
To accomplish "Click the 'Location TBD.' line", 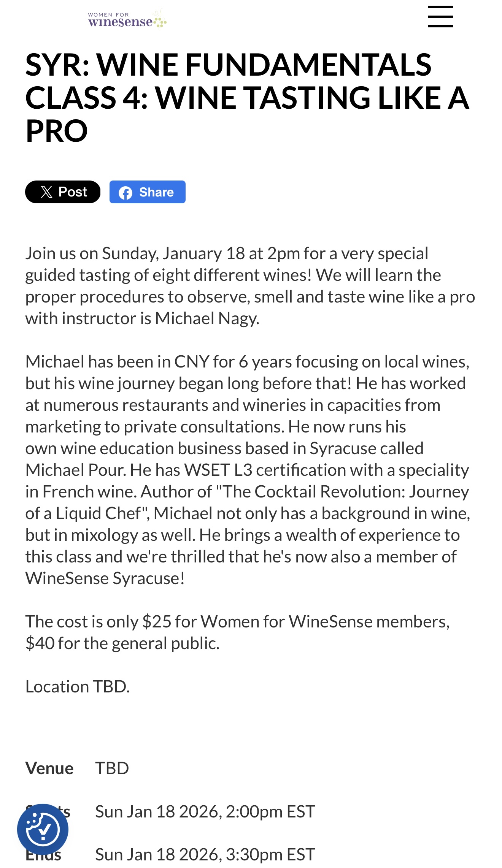I will tap(78, 687).
